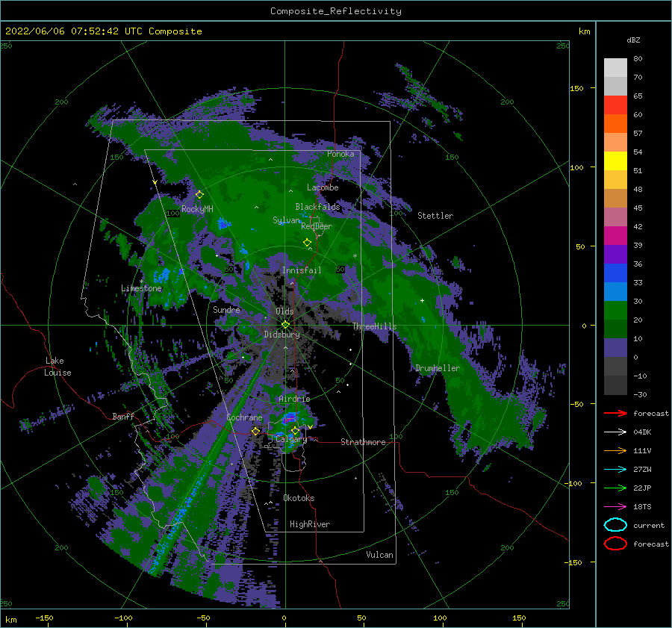Screen dimensions: 672x628
Task: Click the km unit label at top right
Action: pos(584,31)
